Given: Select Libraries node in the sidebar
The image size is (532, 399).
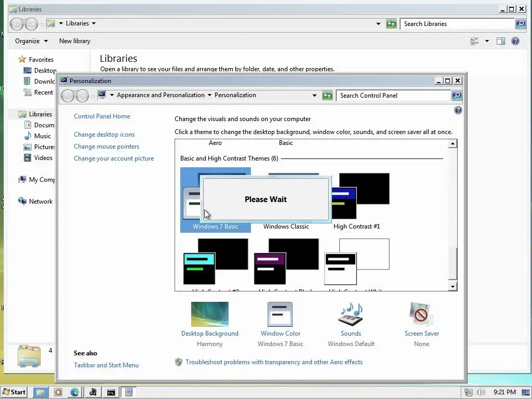Looking at the screenshot, I should click(35, 114).
